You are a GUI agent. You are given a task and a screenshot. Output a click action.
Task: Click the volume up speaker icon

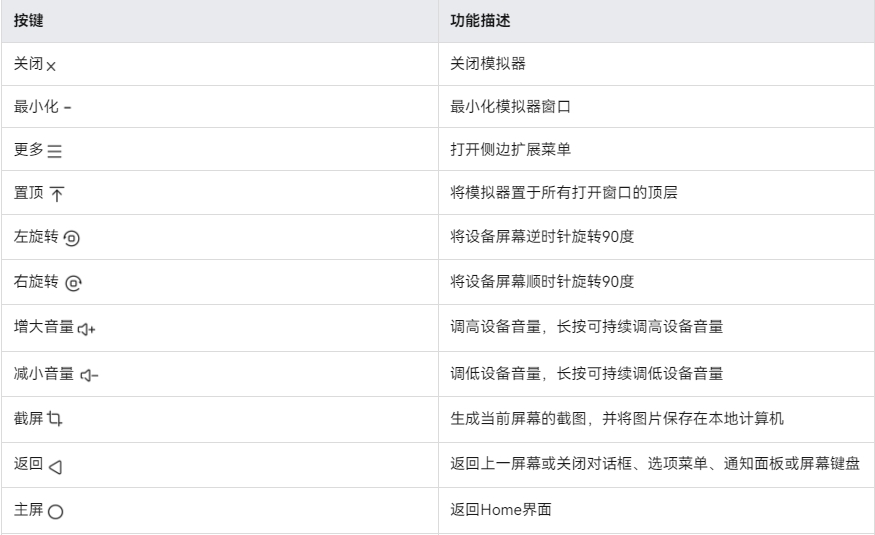click(x=86, y=329)
